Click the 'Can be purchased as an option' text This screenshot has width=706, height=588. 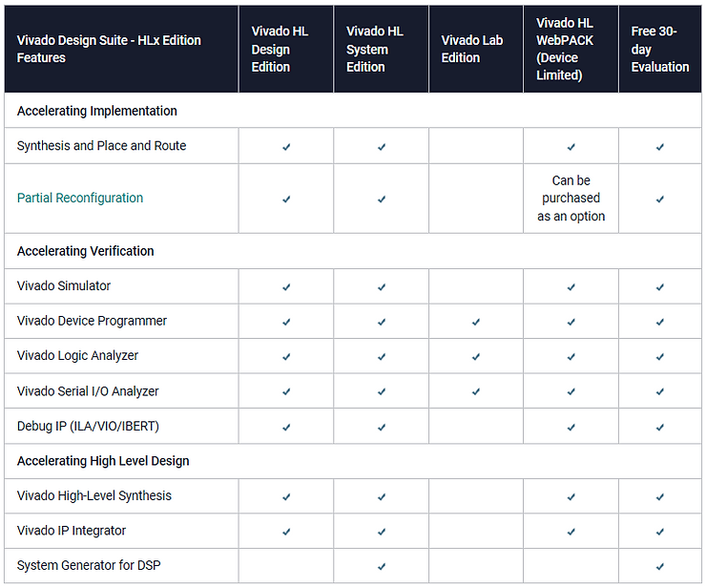click(x=571, y=199)
